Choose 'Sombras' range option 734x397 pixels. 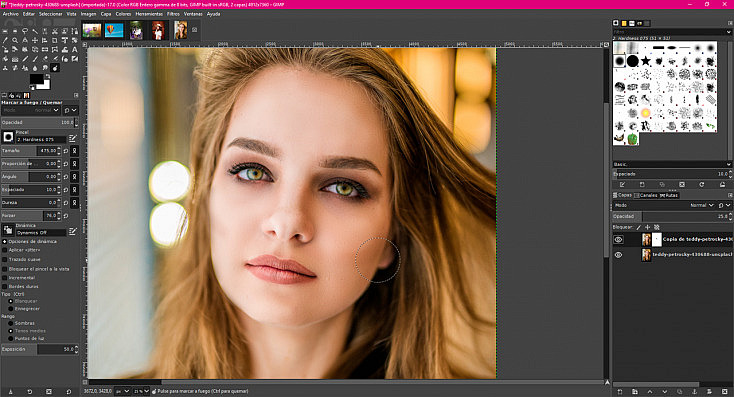11,323
